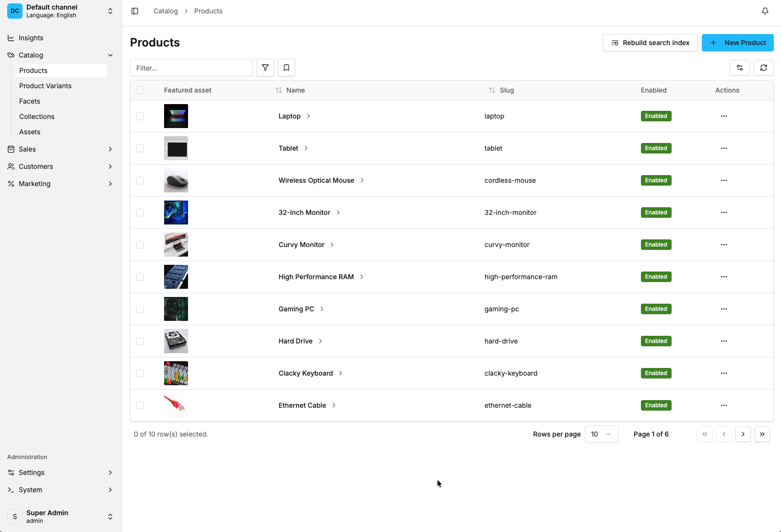
Task: Open the filter funnel icon
Action: pos(265,68)
